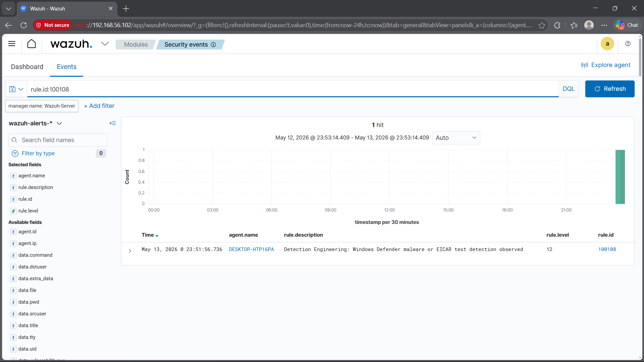Click the rule.id column header
Image resolution: width=644 pixels, height=362 pixels.
pos(606,235)
